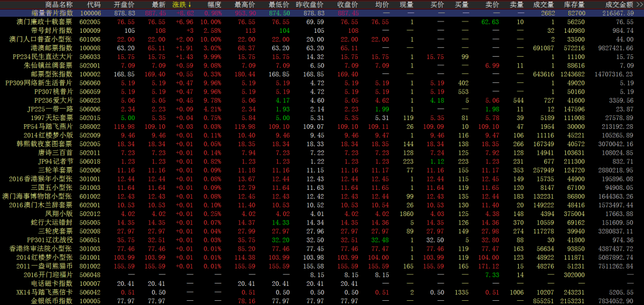The width and height of the screenshot is (644, 305).
Task: Select the 澳门廉政十载套票 row
Action: pyautogui.click(x=322, y=21)
